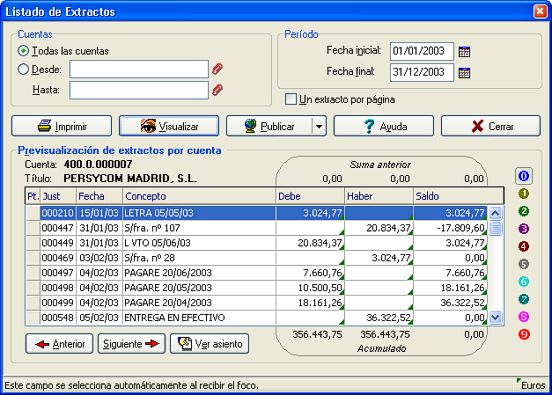The image size is (552, 395).
Task: Select row LETRA 05/05/03
Action: (x=257, y=213)
